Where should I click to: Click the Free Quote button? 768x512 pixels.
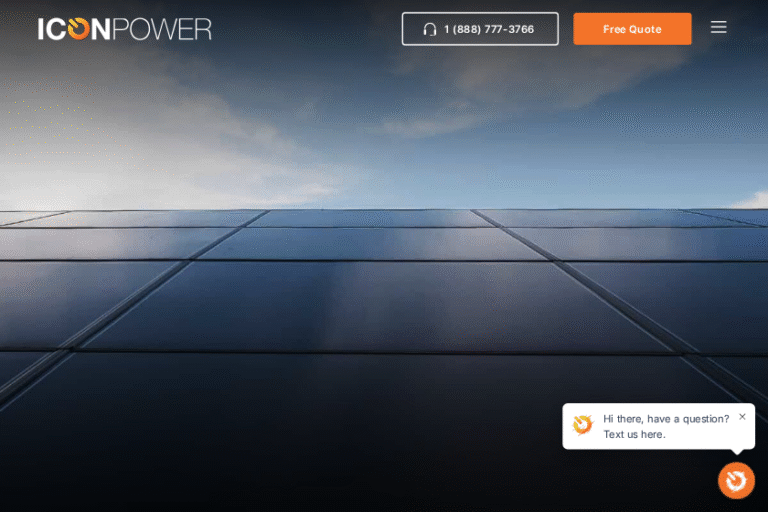(632, 29)
